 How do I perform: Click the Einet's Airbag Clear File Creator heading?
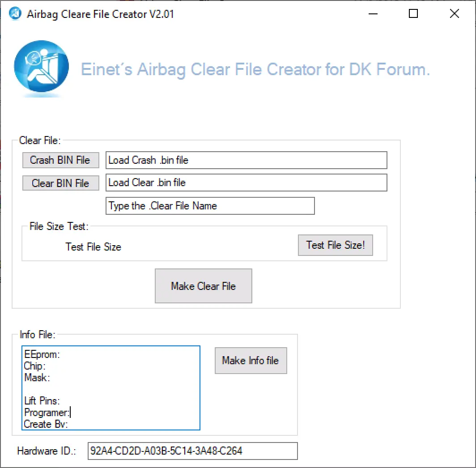click(255, 69)
